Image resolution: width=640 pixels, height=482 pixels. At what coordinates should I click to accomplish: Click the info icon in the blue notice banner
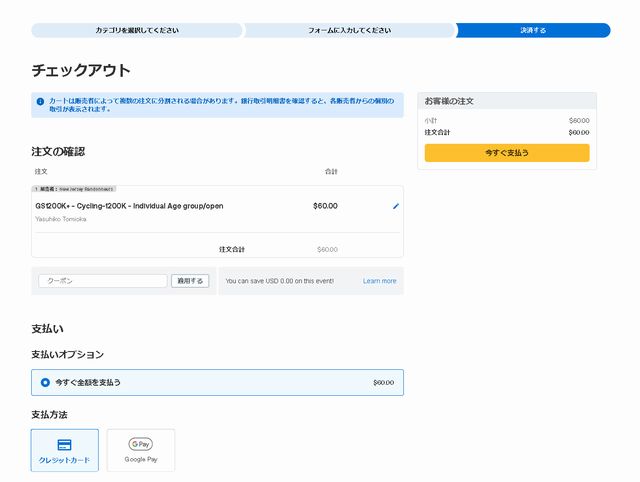40,102
